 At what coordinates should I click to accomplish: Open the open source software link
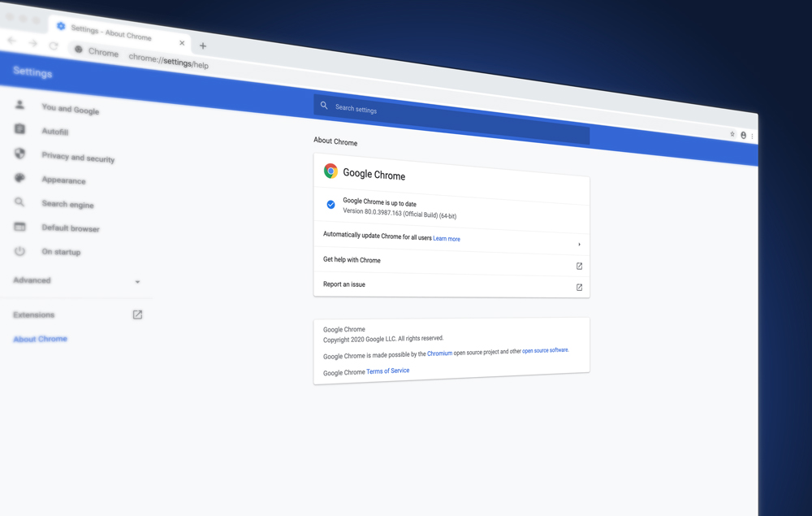(x=546, y=351)
